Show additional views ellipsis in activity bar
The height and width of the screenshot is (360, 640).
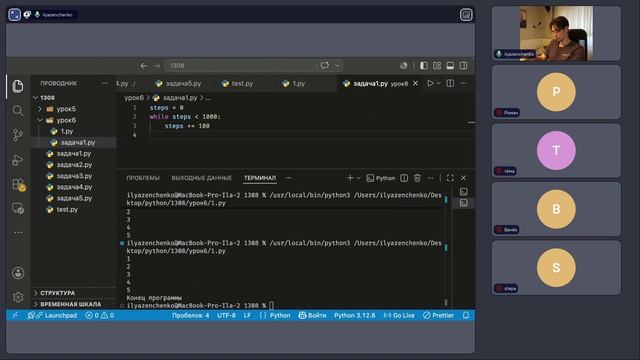(x=18, y=232)
